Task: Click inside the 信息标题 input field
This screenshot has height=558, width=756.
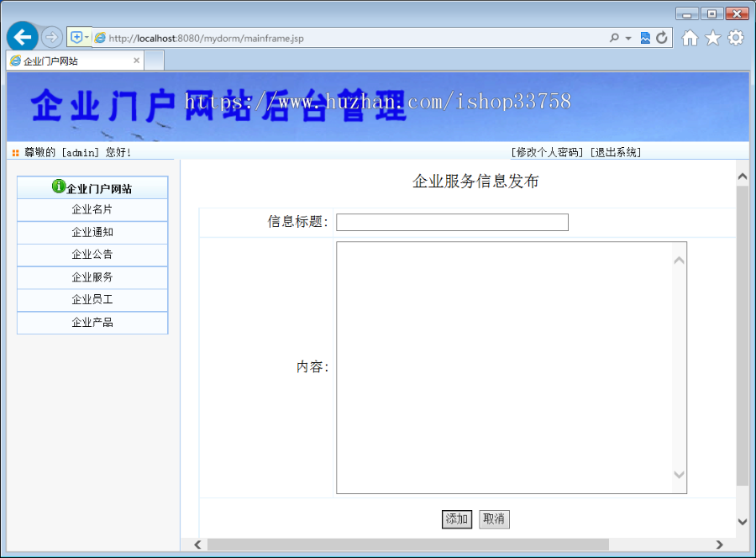Action: pyautogui.click(x=451, y=222)
